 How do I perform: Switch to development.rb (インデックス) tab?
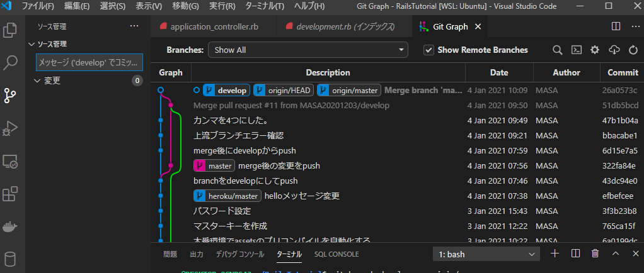click(x=344, y=26)
